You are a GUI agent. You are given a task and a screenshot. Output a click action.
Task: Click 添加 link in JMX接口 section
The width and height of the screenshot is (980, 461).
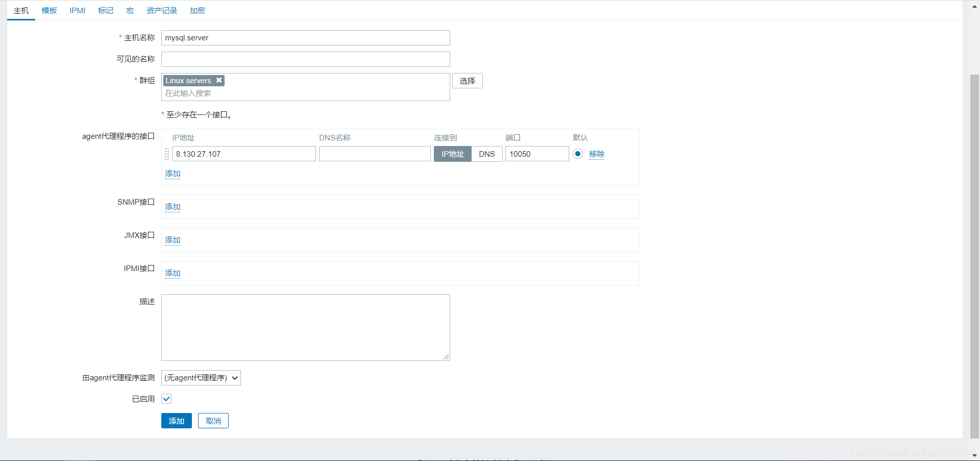tap(173, 240)
